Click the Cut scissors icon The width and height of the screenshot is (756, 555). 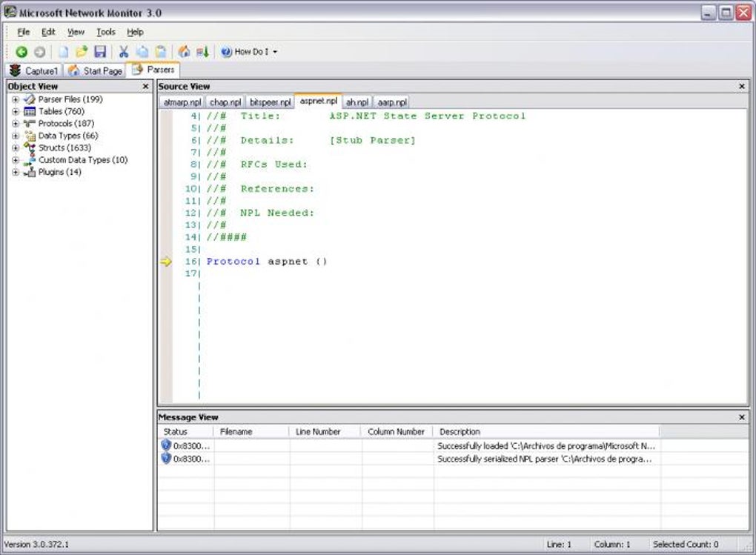(x=124, y=52)
